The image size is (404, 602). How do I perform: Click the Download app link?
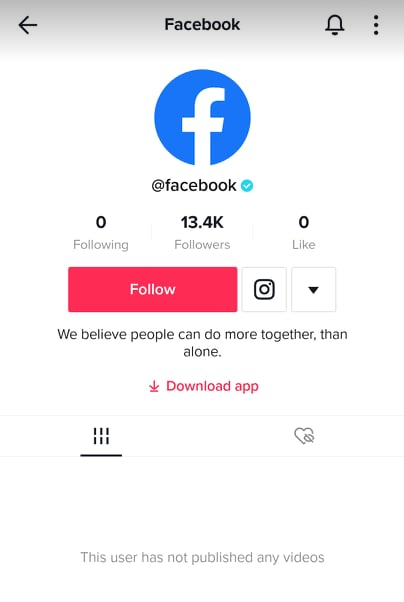212,386
